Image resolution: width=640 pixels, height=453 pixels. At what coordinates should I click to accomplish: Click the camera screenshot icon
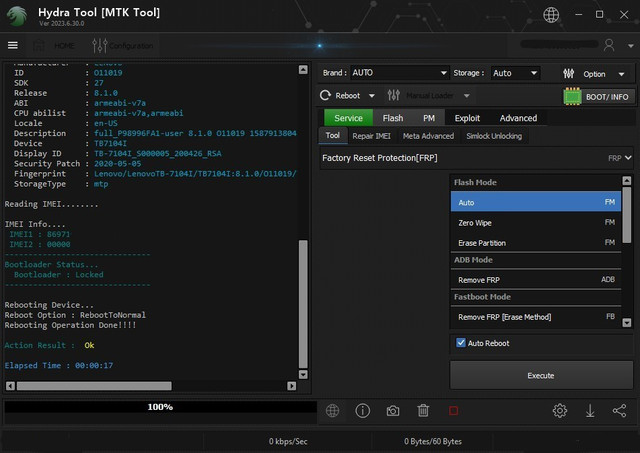[x=393, y=411]
